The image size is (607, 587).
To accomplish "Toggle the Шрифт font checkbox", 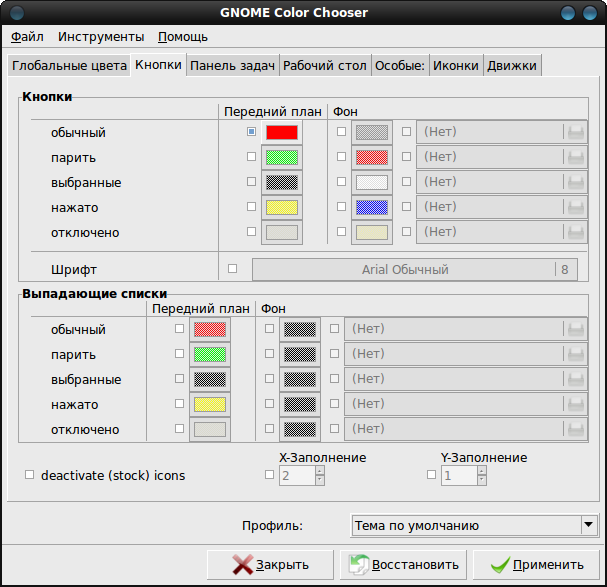I will coord(232,268).
